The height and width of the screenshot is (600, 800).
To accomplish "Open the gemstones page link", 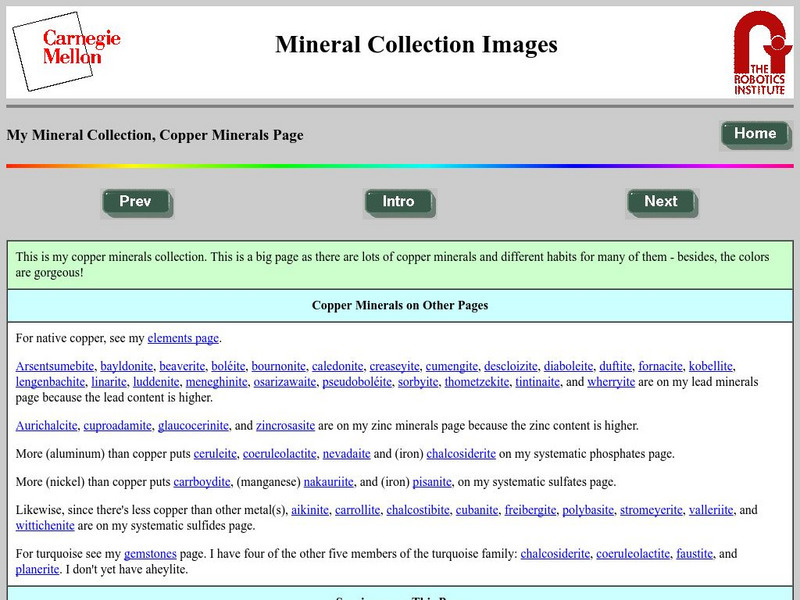I will coord(150,554).
